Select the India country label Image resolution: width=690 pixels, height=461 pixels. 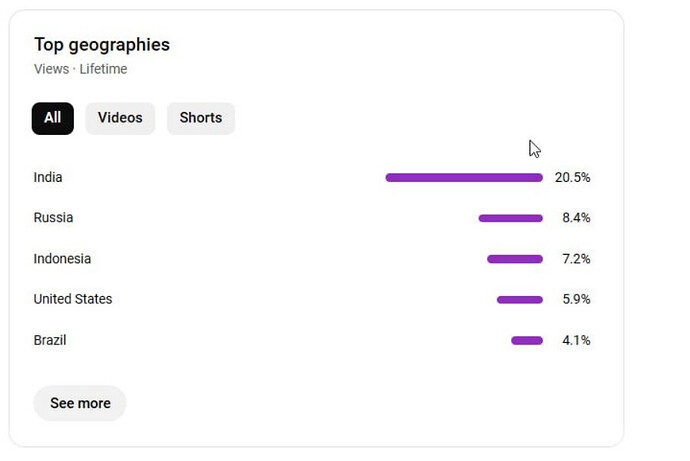[48, 177]
